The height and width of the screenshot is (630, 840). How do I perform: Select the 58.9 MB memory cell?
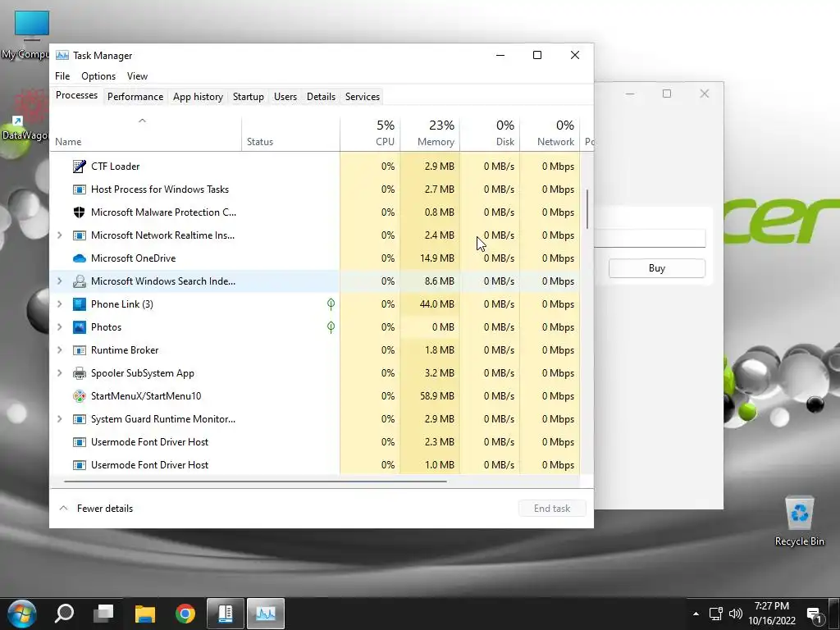click(430, 396)
